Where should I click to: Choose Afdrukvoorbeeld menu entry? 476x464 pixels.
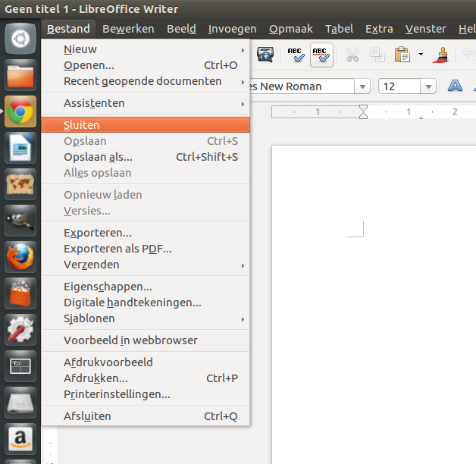click(146, 362)
